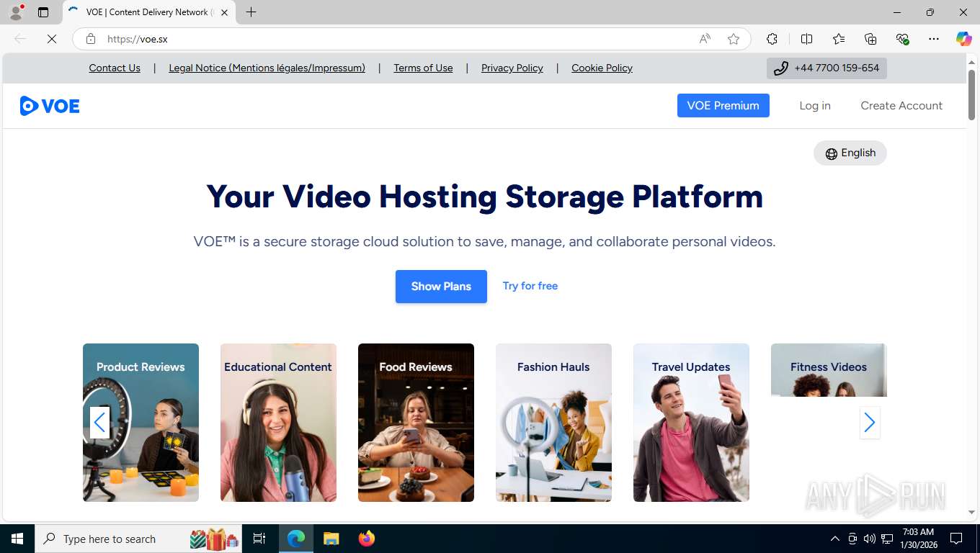Viewport: 980px width, 553px height.
Task: Open the Copilot sidebar icon
Action: pyautogui.click(x=964, y=39)
